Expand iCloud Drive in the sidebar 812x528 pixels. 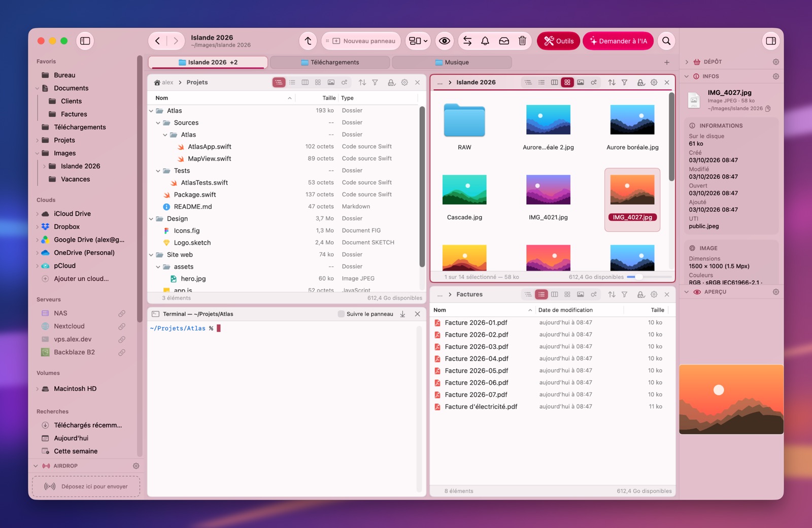pyautogui.click(x=38, y=214)
